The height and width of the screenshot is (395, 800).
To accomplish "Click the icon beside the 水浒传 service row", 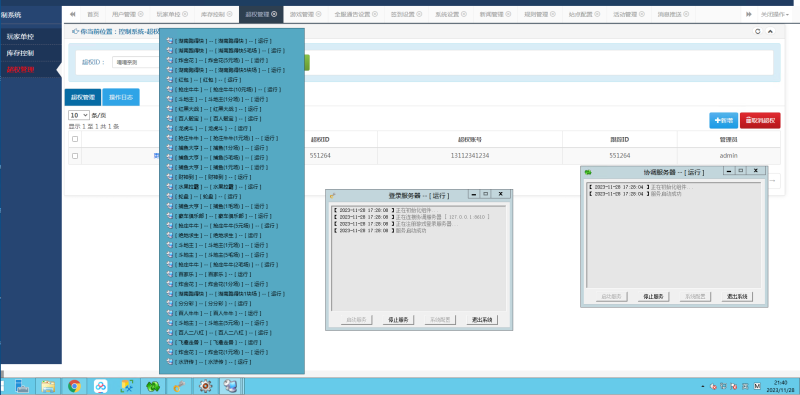I will tap(169, 362).
